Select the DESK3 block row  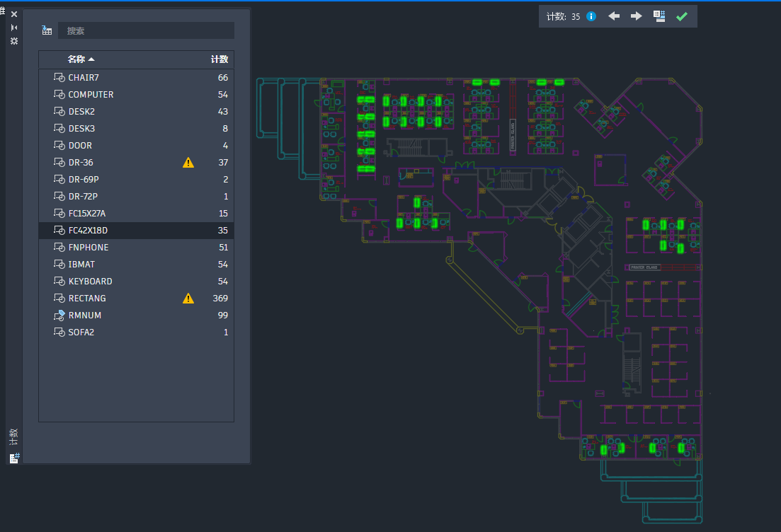click(x=136, y=128)
